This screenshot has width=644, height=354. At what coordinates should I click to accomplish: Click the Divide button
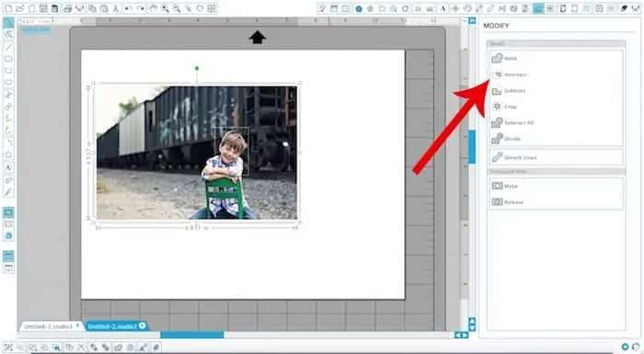pyautogui.click(x=556, y=139)
